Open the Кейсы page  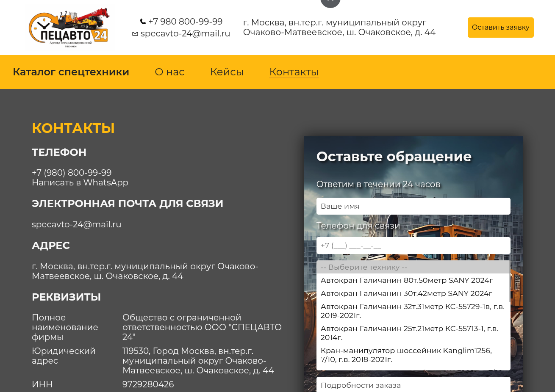pos(227,72)
